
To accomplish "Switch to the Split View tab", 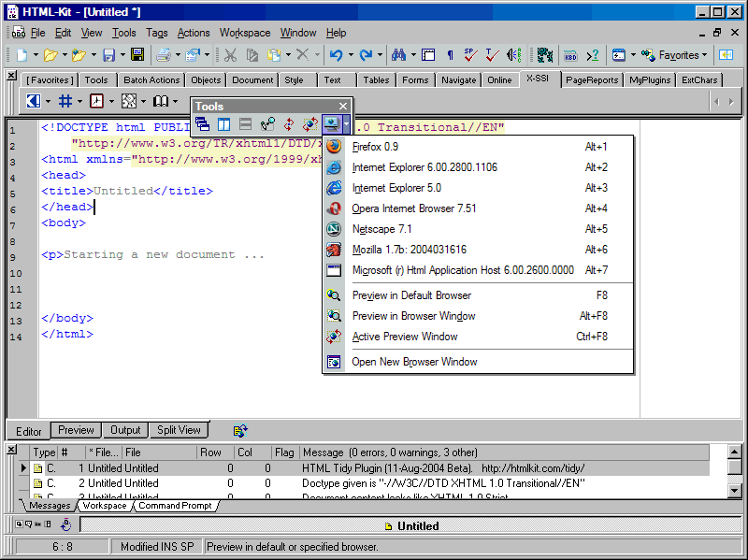I will pyautogui.click(x=179, y=430).
